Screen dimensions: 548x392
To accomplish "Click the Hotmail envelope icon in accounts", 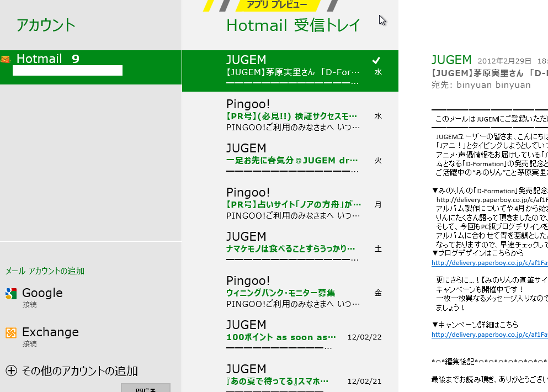I will (x=5, y=59).
